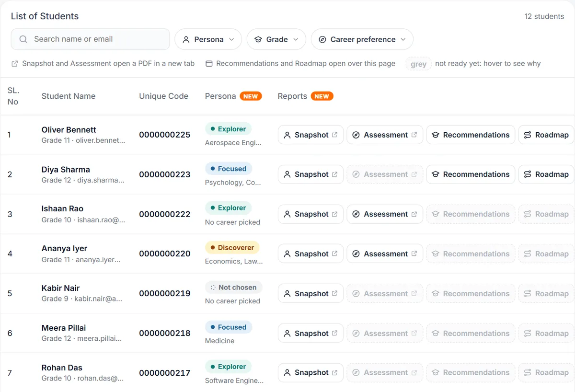
Task: Open Ananya Iyer's Assessment report
Action: 385,254
